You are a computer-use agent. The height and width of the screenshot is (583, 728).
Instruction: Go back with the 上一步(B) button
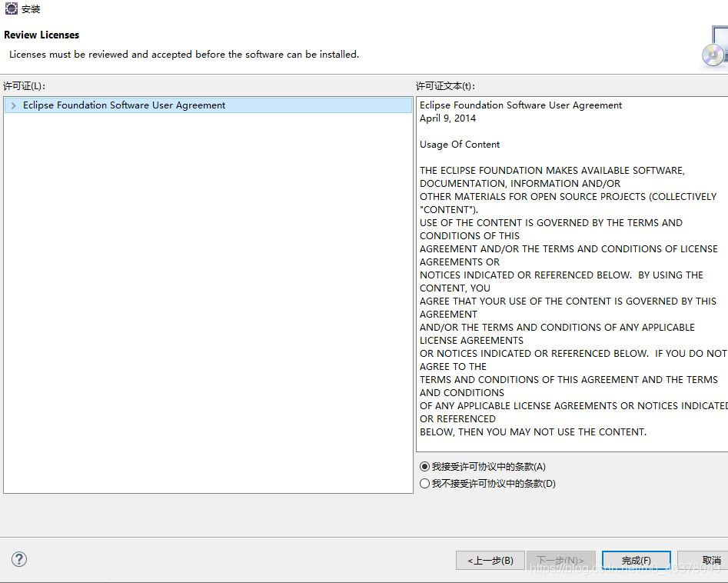(x=490, y=560)
